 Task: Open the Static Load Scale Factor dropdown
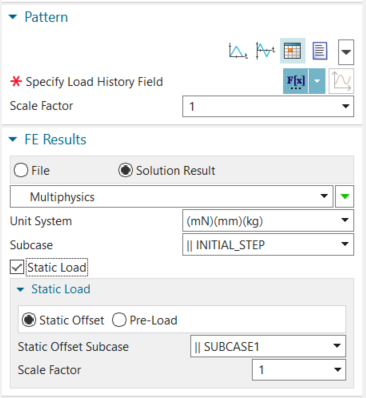tap(338, 370)
